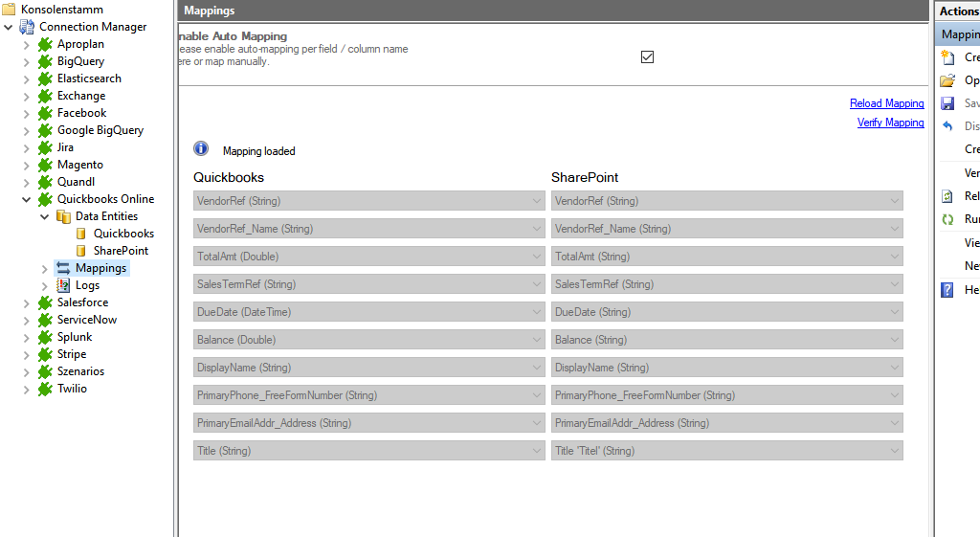Image resolution: width=980 pixels, height=537 pixels.
Task: Click the Reload Mapping link
Action: (886, 103)
